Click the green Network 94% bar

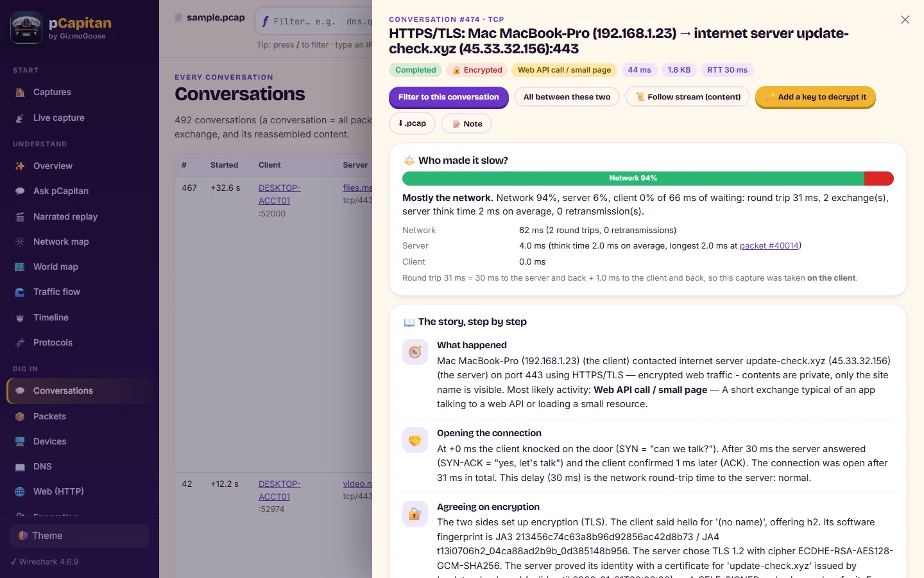point(633,179)
